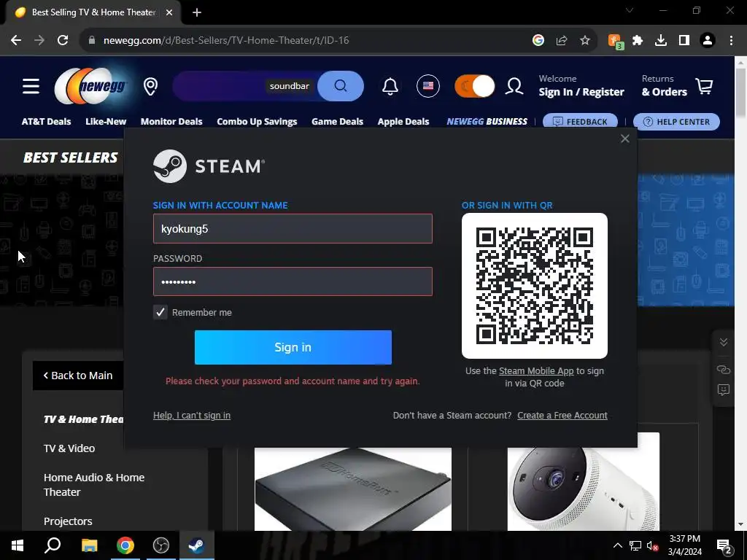Screen dimensions: 747x560
Task: Select TV & Video category
Action: 69,448
